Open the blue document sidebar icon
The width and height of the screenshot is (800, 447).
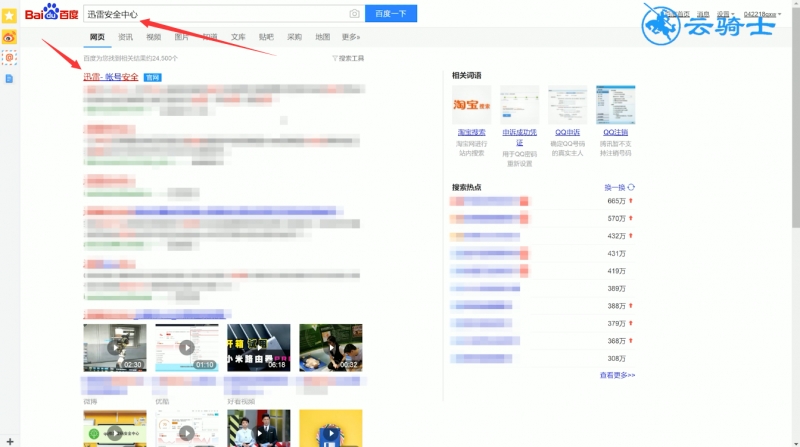(9, 79)
